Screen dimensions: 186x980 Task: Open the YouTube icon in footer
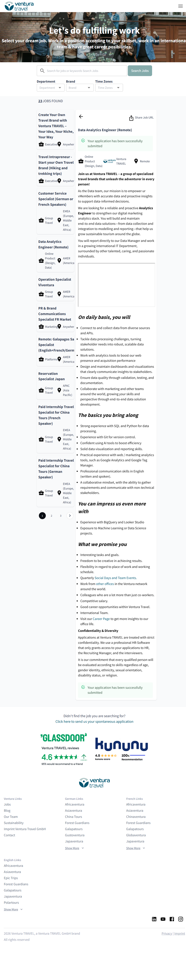(163, 919)
